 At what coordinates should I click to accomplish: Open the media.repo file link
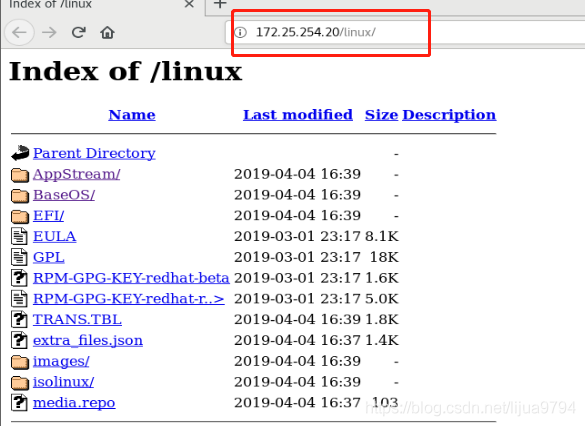click(74, 403)
